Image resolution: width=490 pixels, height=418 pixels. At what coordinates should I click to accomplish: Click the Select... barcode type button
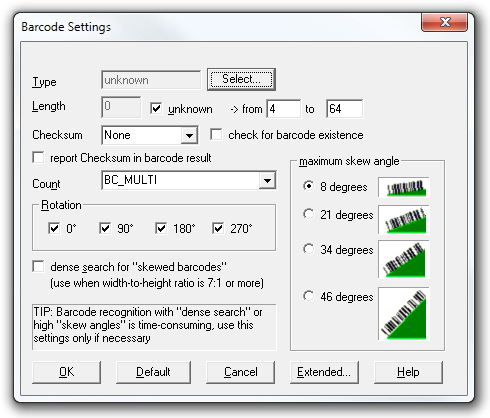(x=241, y=79)
